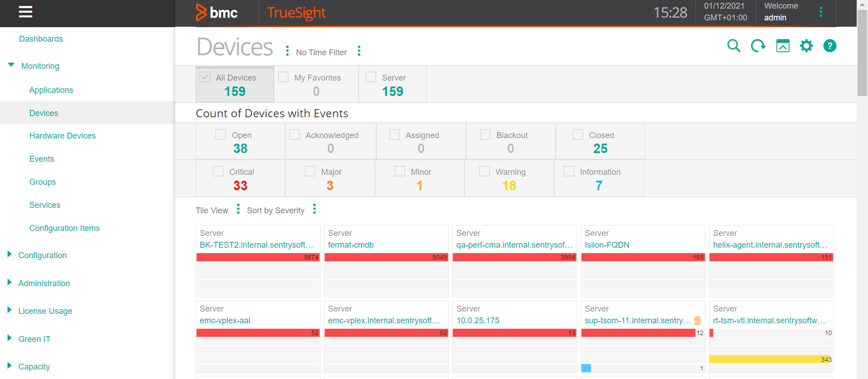868x379 pixels.
Task: Open the emc-vplex-aal device
Action: pyautogui.click(x=225, y=321)
